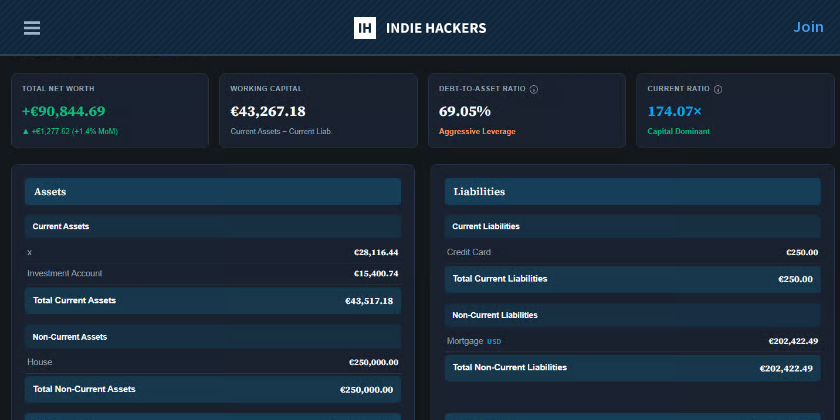The height and width of the screenshot is (420, 840).
Task: Select the x asset row name
Action: point(29,252)
